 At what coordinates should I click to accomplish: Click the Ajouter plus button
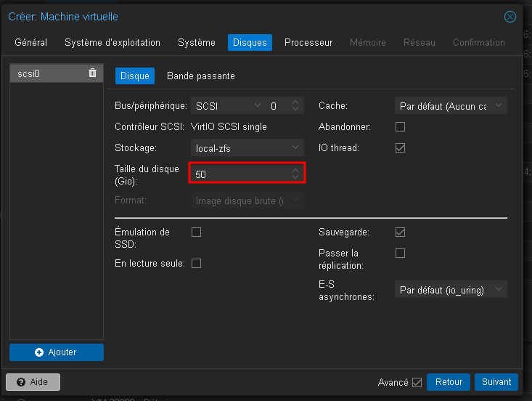(57, 352)
